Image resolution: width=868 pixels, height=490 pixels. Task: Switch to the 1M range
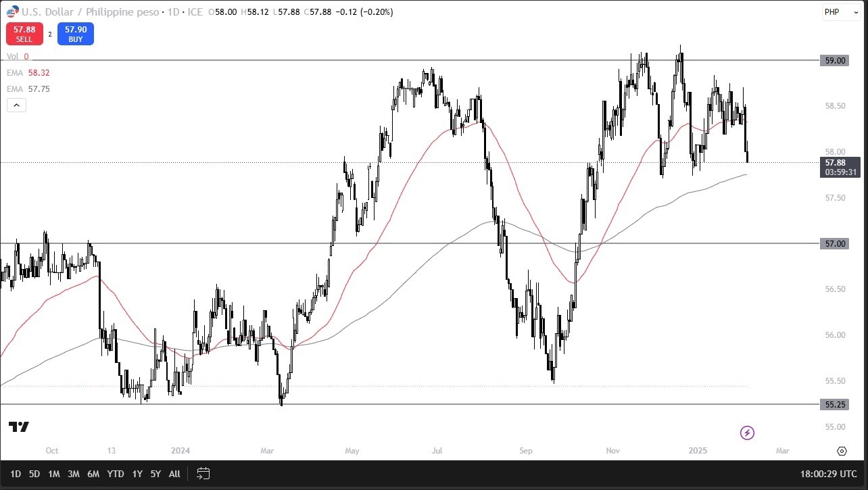click(54, 474)
